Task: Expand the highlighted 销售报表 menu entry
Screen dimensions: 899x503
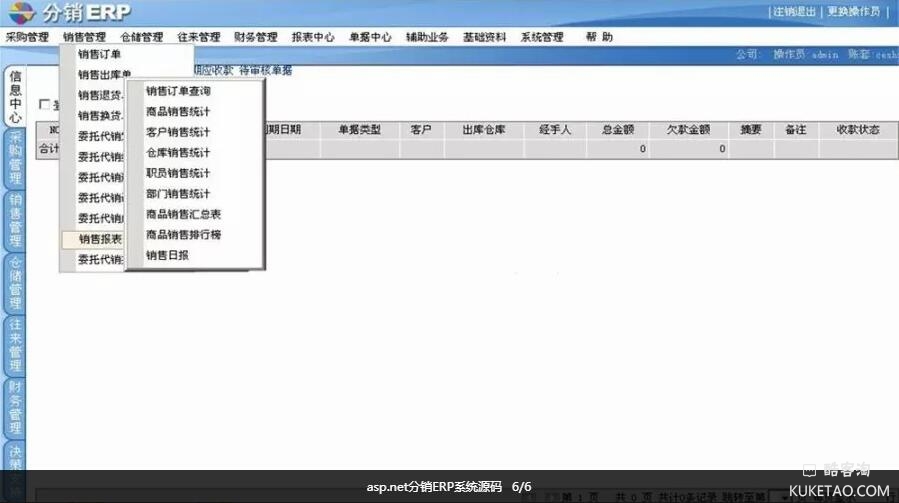Action: (93, 239)
